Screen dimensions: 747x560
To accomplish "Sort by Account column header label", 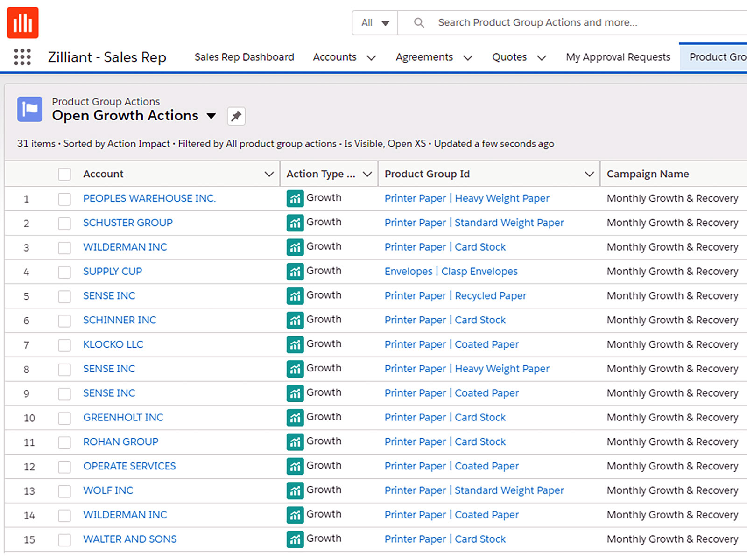I will (x=103, y=174).
